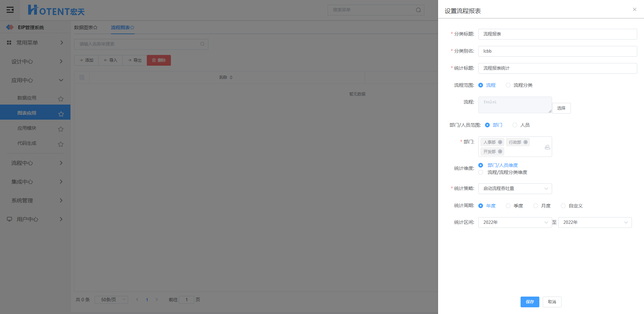Viewport: 644px width, 314px height.
Task: Collapse the sidebar with the hamburger icon
Action: pos(10,10)
